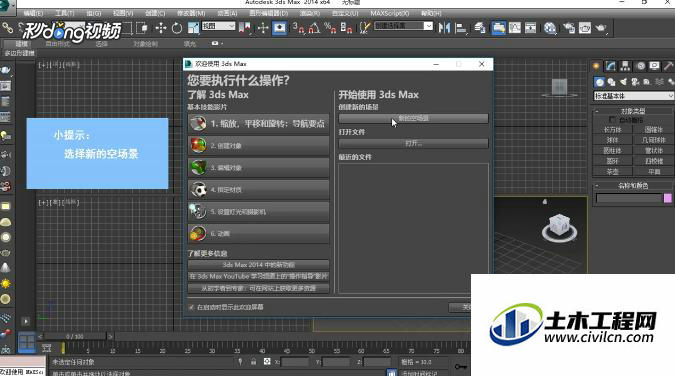Select the Select and Rotate tool

tap(176, 28)
